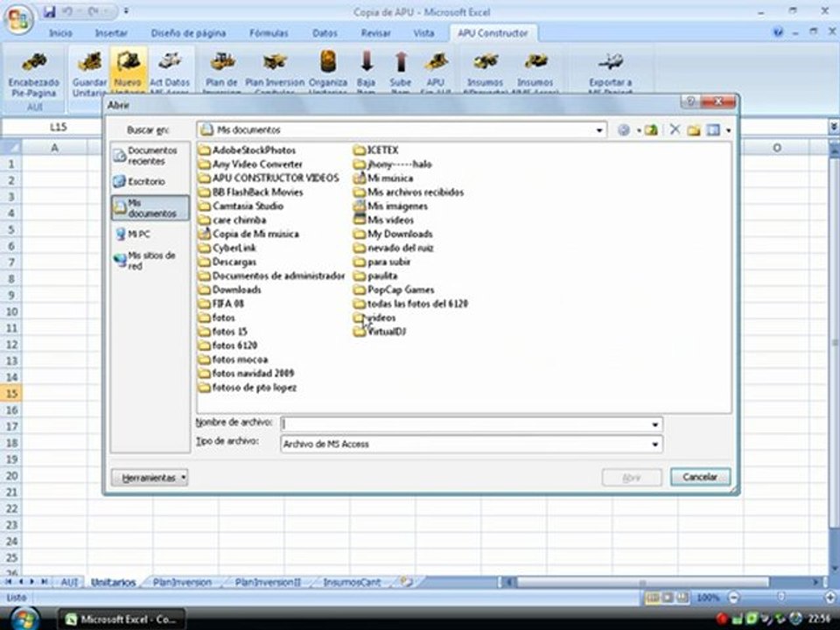The width and height of the screenshot is (840, 630).
Task: Open the Revisar ribbon tab
Action: [x=375, y=33]
